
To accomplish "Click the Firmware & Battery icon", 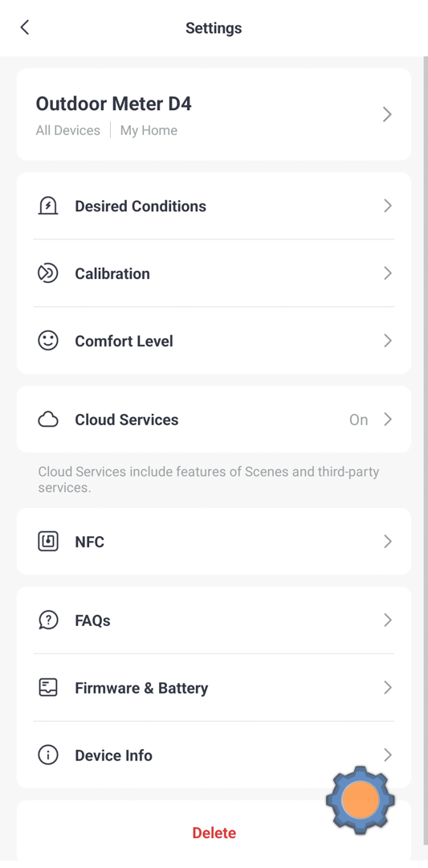I will coord(48,687).
